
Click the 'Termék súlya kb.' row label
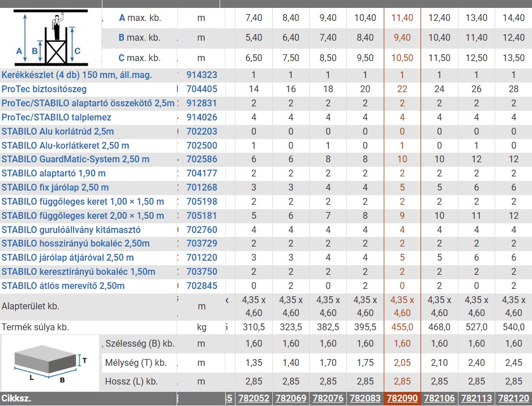pos(35,327)
